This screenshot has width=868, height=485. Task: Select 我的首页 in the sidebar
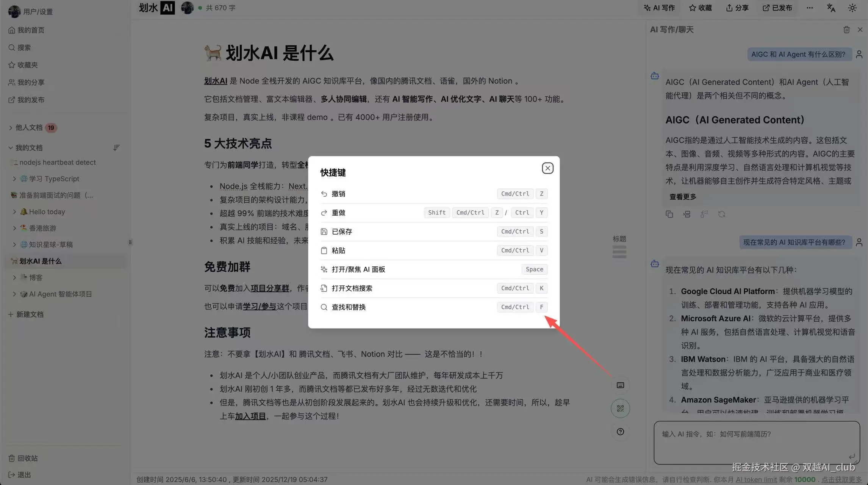click(30, 30)
